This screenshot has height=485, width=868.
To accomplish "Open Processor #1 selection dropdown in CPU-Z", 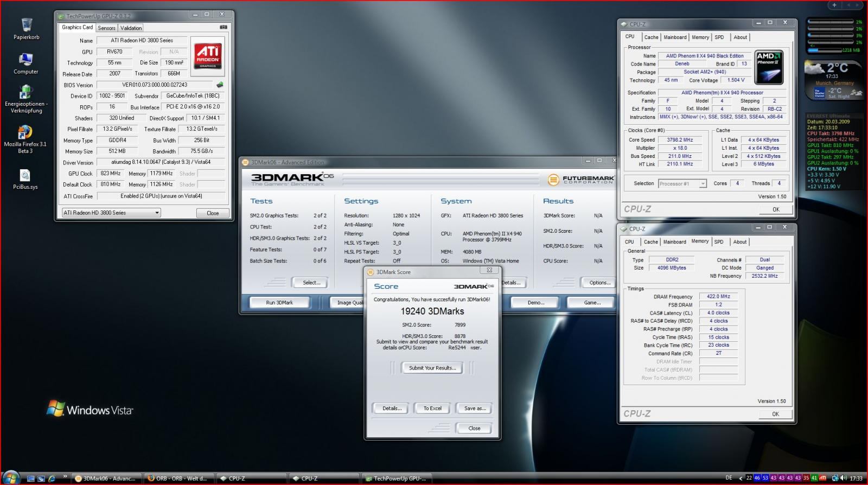I will pyautogui.click(x=682, y=183).
